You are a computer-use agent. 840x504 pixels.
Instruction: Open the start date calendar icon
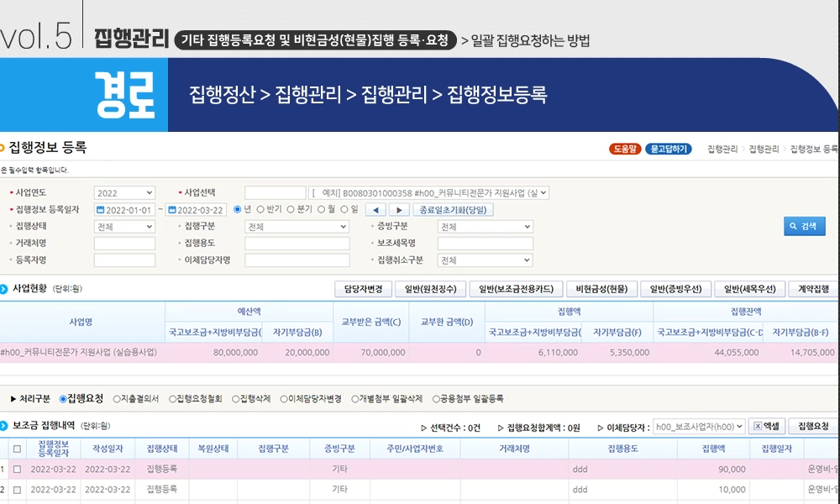coord(100,210)
